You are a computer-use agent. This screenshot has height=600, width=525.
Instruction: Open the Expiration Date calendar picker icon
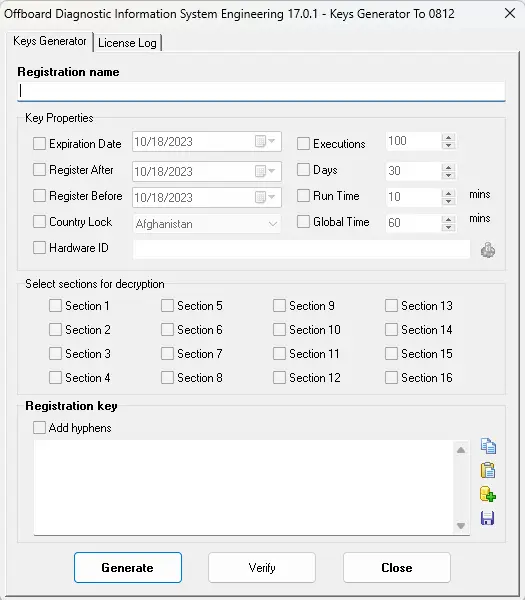point(265,141)
